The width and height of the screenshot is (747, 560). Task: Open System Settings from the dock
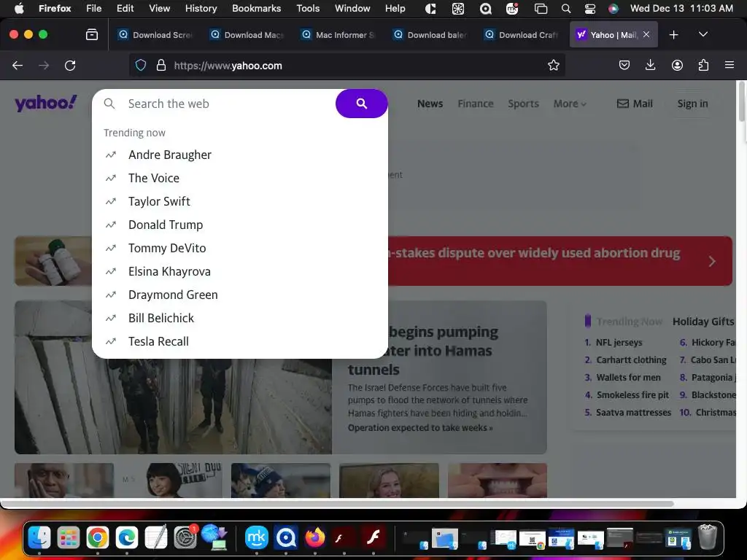185,537
